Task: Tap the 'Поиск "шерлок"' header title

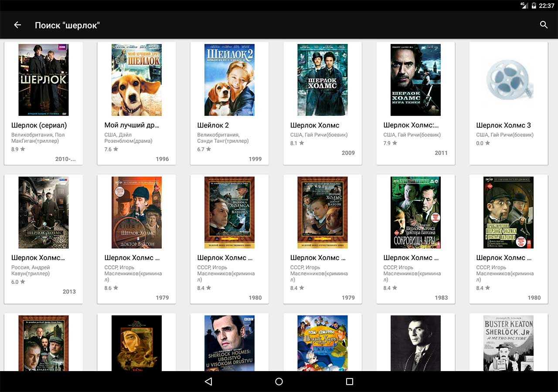Action: click(68, 25)
